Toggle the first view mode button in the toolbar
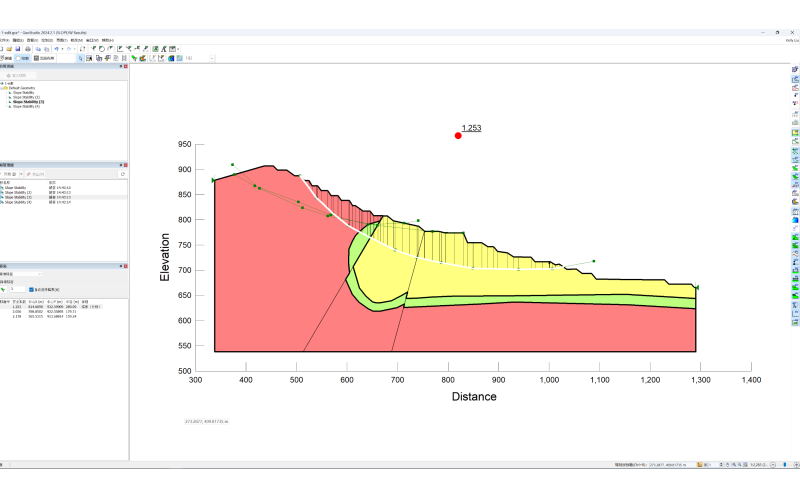800x500 pixels. pos(7,58)
